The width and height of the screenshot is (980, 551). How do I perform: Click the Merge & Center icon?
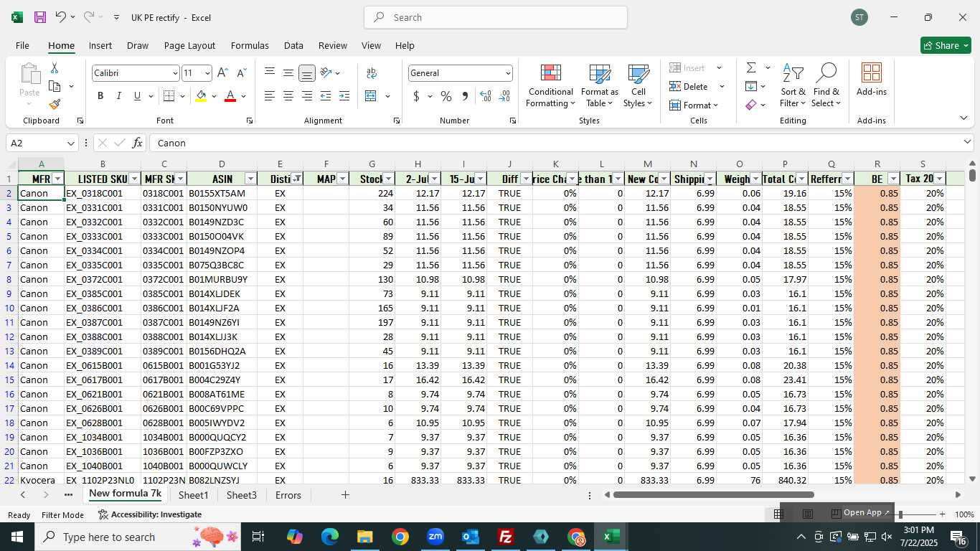[371, 96]
